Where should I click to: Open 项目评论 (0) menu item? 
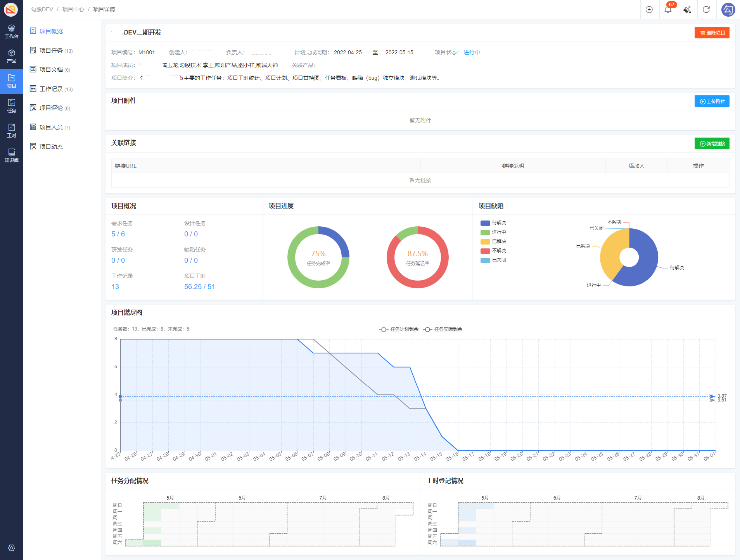point(50,108)
